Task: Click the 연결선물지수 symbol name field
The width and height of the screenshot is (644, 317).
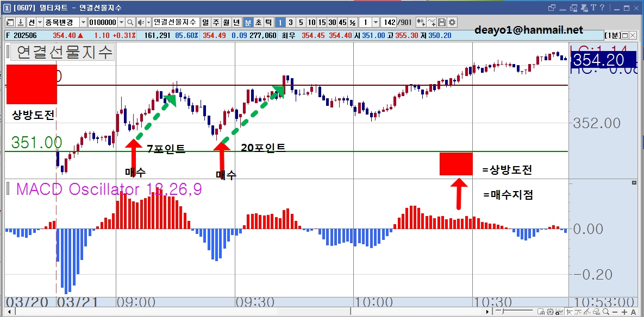Action: coord(176,22)
